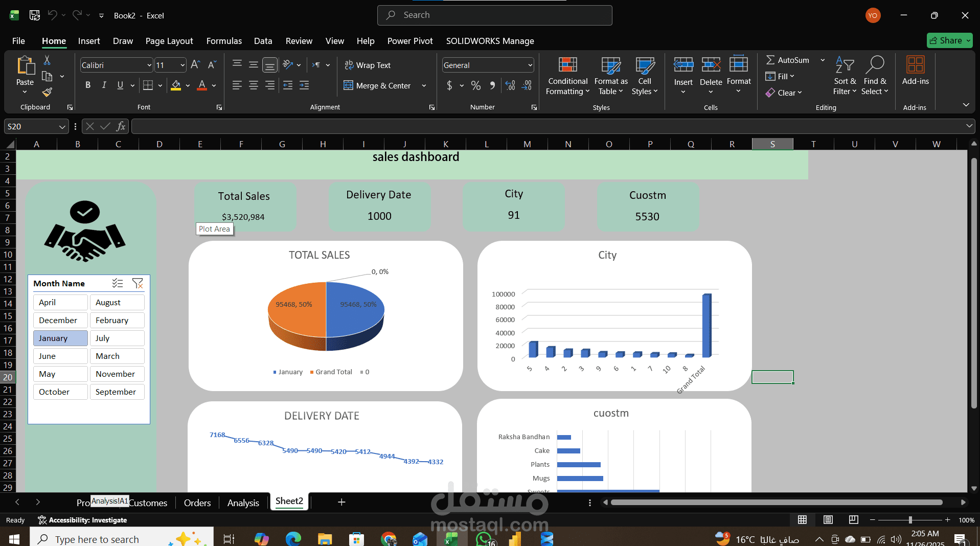Open the General number format dropdown

tap(530, 65)
